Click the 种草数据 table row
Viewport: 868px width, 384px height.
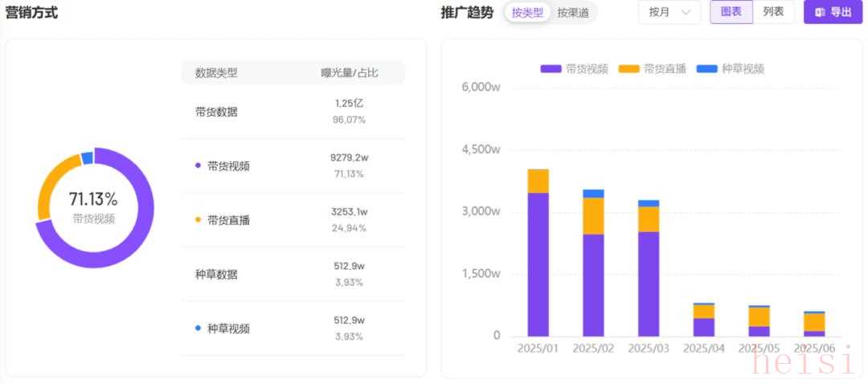(x=293, y=274)
